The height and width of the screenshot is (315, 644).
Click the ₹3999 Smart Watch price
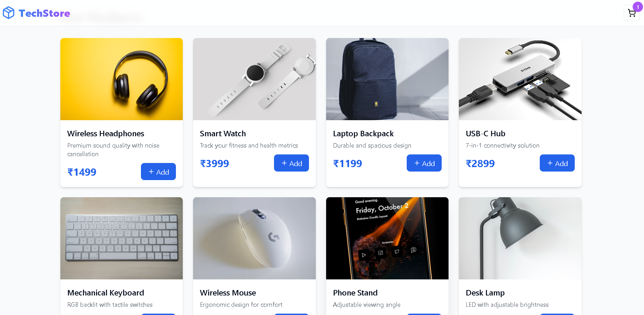[215, 163]
